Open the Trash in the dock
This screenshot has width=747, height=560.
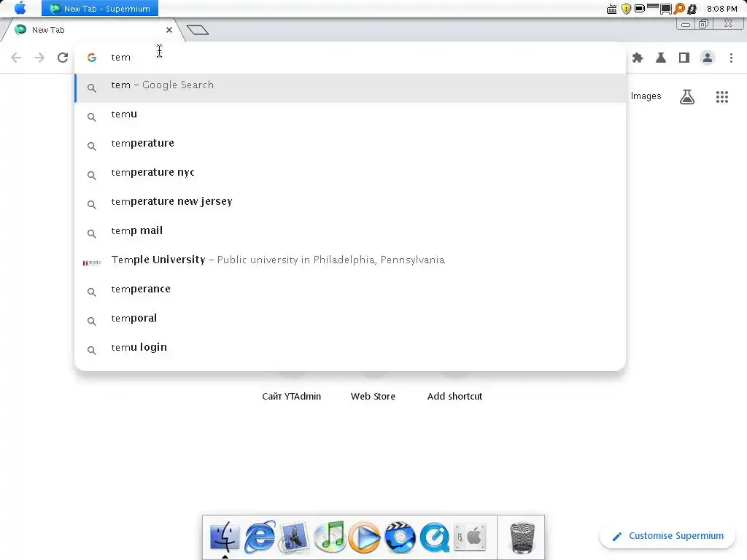click(x=522, y=537)
